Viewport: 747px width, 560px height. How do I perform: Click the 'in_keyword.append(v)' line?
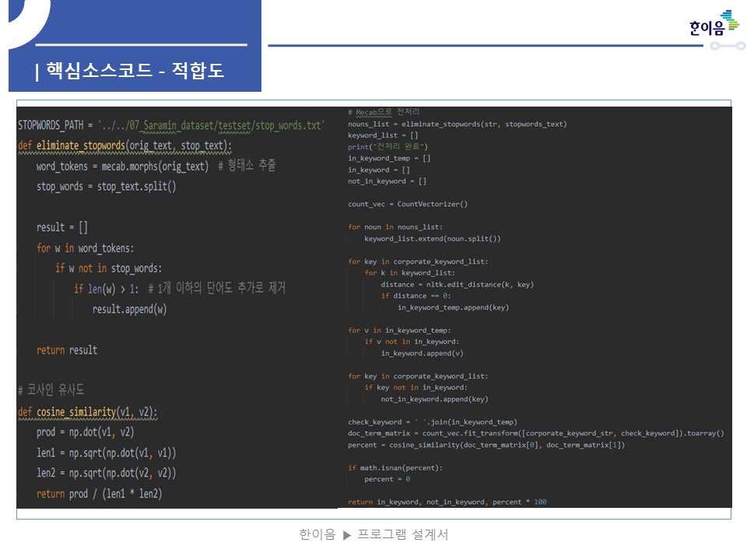tap(422, 353)
